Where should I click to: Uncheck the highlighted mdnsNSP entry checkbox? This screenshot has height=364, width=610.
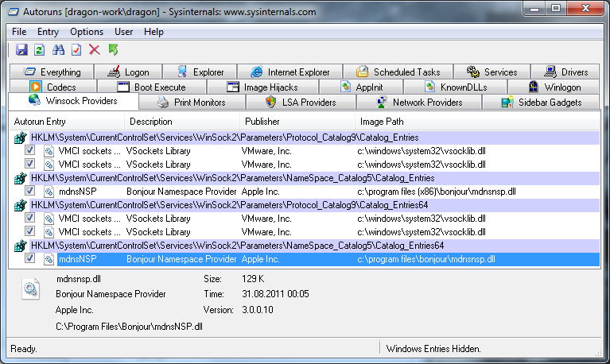click(29, 258)
